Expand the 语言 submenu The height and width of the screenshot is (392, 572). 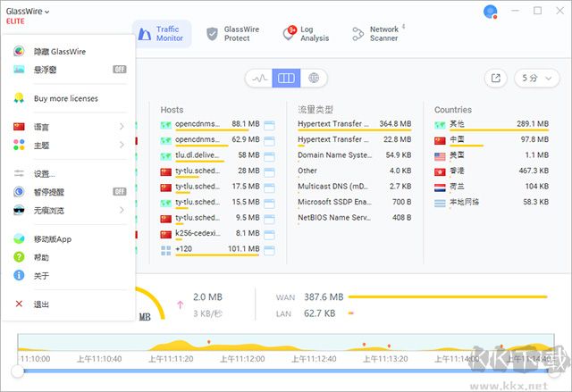(x=122, y=127)
